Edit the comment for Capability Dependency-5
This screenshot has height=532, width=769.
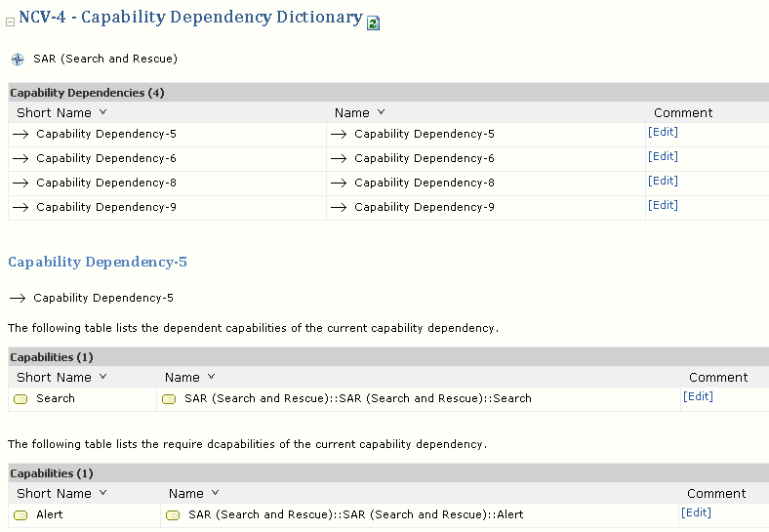pyautogui.click(x=663, y=133)
